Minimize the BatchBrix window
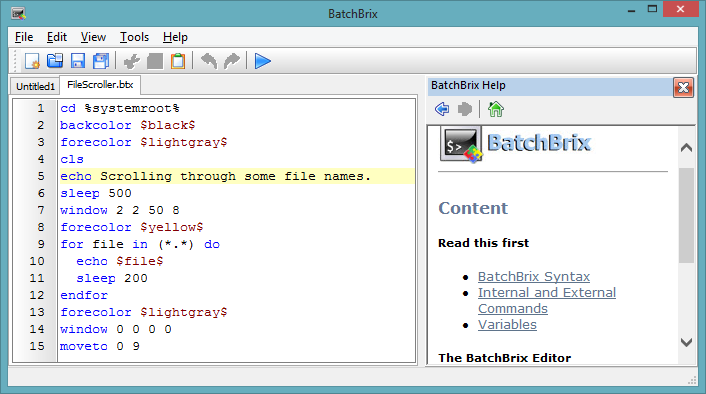The height and width of the screenshot is (394, 706). [632, 10]
